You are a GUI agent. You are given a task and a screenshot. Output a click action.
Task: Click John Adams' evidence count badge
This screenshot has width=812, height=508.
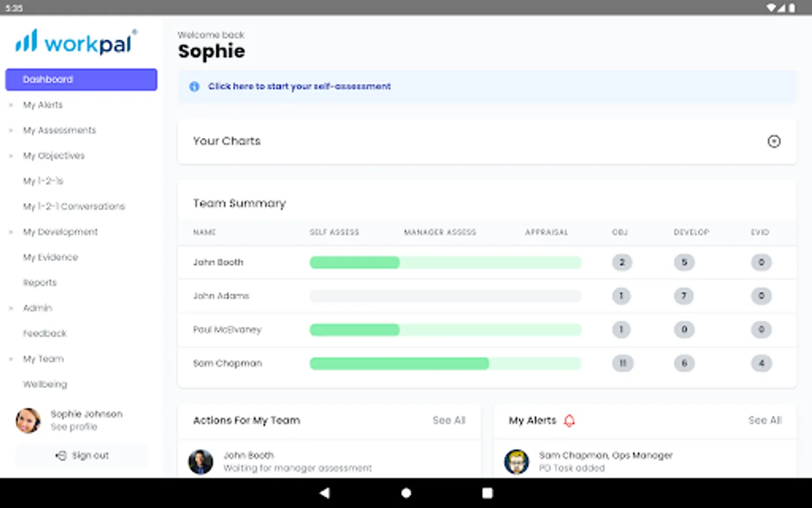click(x=761, y=296)
